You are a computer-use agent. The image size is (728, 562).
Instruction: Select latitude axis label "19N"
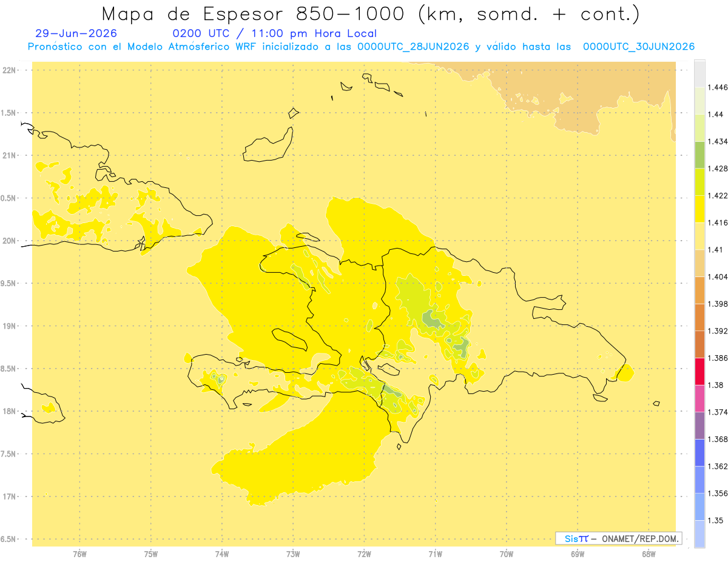click(x=10, y=326)
